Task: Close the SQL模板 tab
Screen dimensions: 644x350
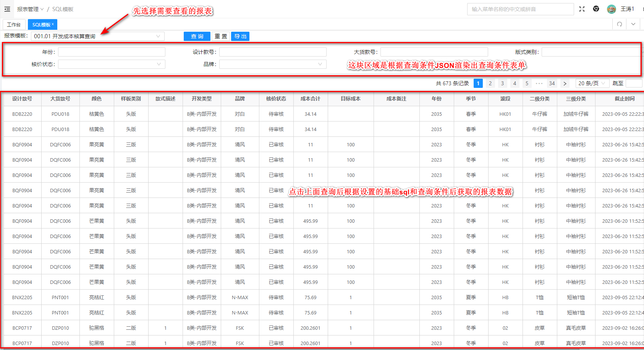Action: point(53,24)
